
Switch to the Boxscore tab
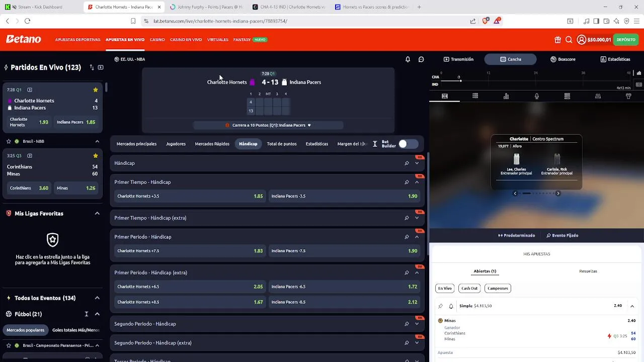pyautogui.click(x=563, y=59)
